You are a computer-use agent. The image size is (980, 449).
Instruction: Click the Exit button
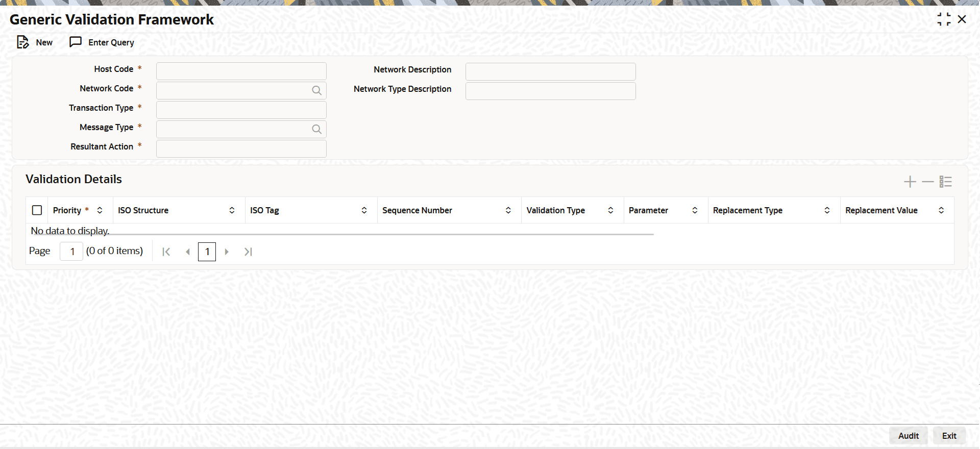(x=949, y=436)
